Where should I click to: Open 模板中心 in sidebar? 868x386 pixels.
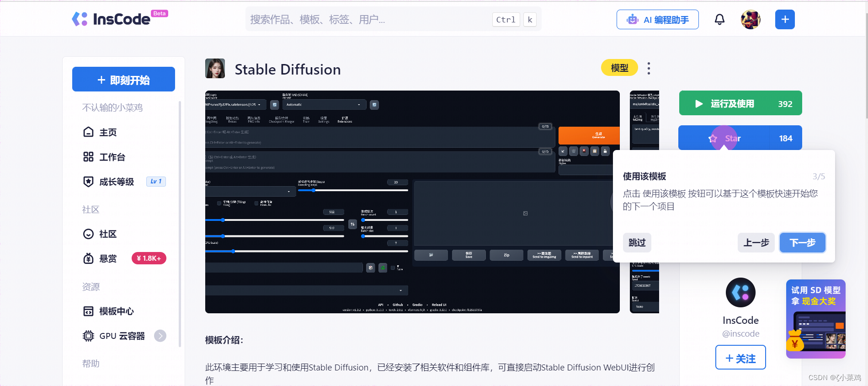click(117, 311)
